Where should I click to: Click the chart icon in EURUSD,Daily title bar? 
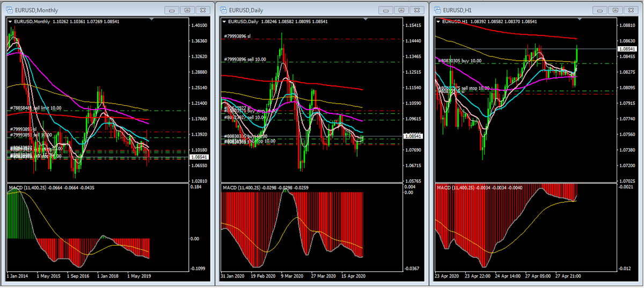tap(223, 10)
